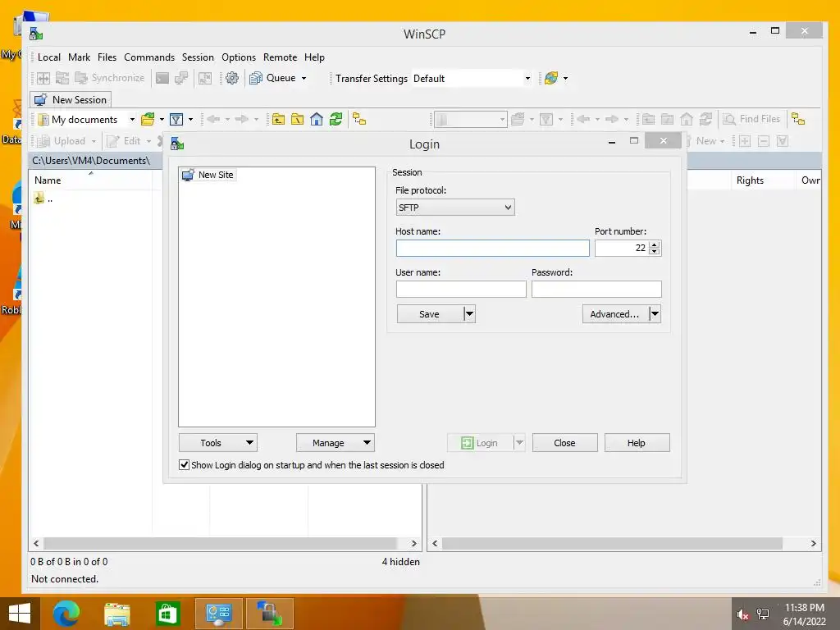Image resolution: width=840 pixels, height=630 pixels.
Task: Open the Local menu
Action: point(48,57)
